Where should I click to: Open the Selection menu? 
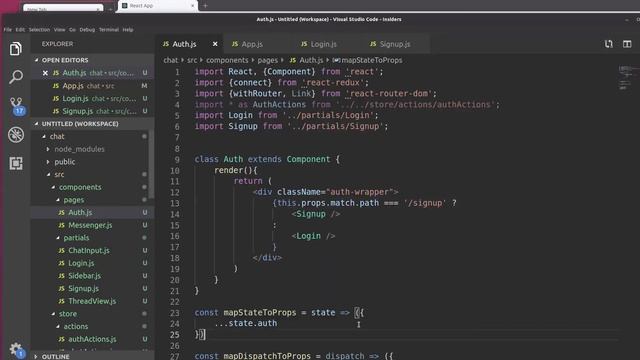point(39,29)
